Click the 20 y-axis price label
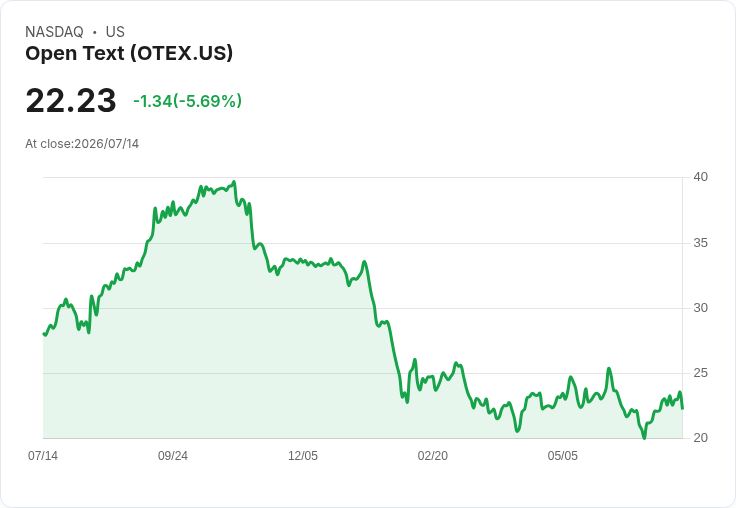Viewport: 736px width, 508px height. click(x=700, y=438)
